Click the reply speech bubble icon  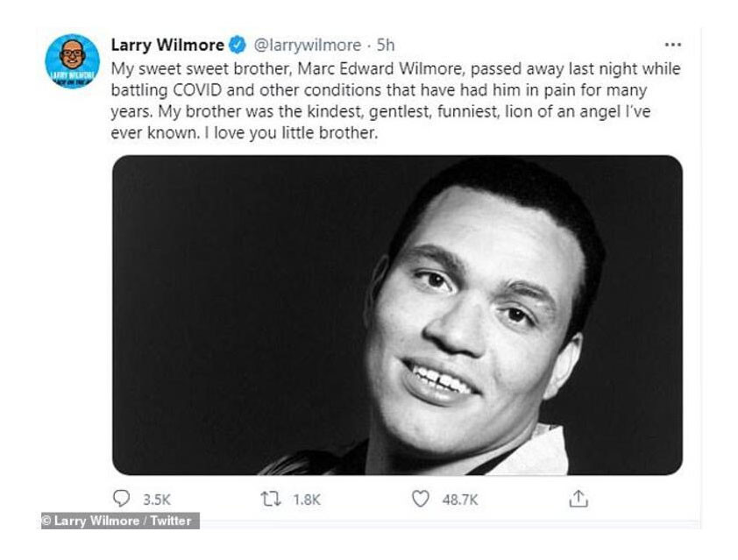(x=122, y=498)
